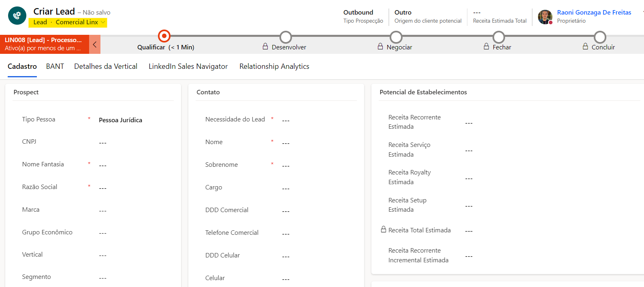Select the Desenvolver stage circle
This screenshot has height=287, width=644.
point(286,37)
